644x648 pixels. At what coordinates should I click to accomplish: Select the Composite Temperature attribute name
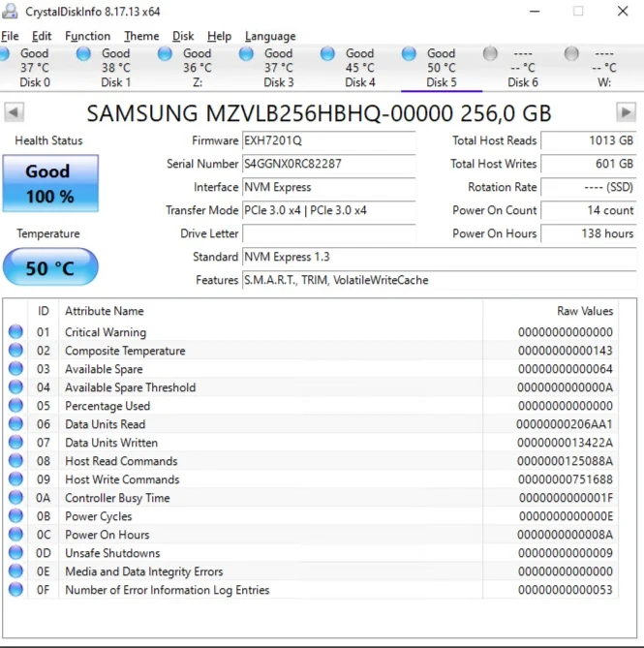[x=125, y=351]
